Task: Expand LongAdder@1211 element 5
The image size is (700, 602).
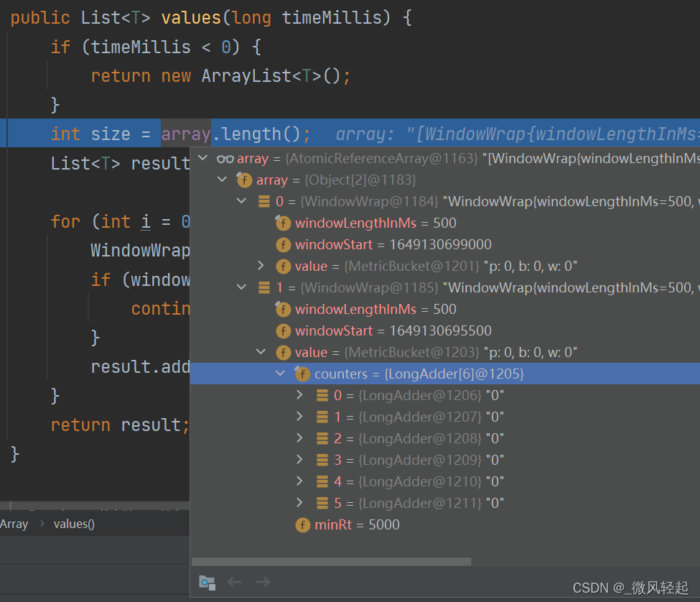Action: coord(299,502)
